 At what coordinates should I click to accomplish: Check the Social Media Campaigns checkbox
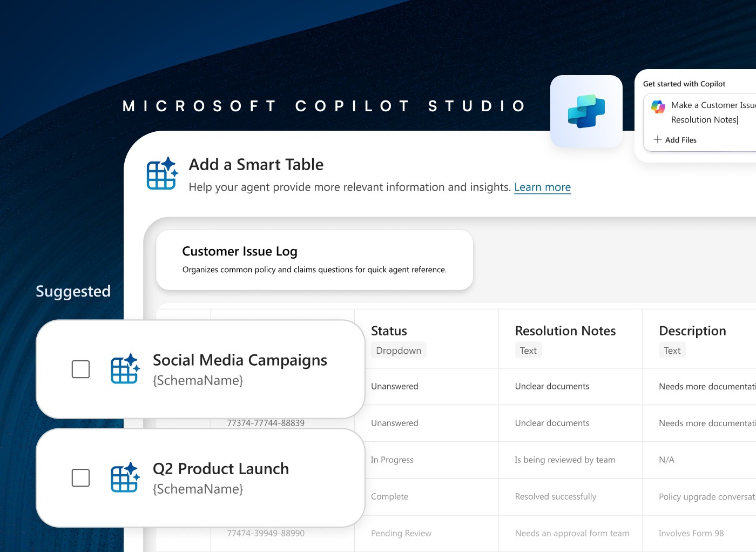click(x=81, y=369)
